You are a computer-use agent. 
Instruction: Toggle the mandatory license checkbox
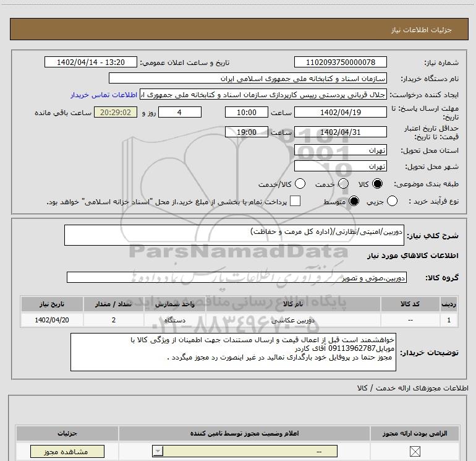point(415,452)
